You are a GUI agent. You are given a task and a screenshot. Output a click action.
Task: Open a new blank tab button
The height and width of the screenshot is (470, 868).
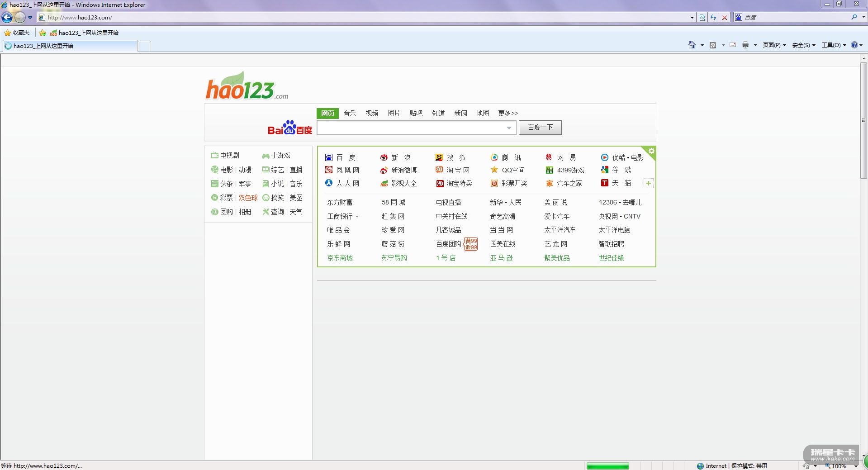(x=144, y=46)
